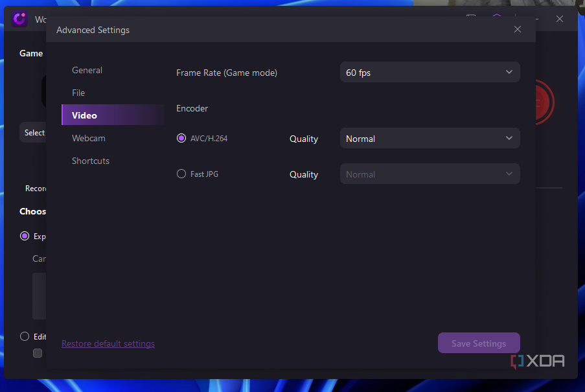
Task: Select the Exp radio option in main window
Action: pyautogui.click(x=25, y=236)
